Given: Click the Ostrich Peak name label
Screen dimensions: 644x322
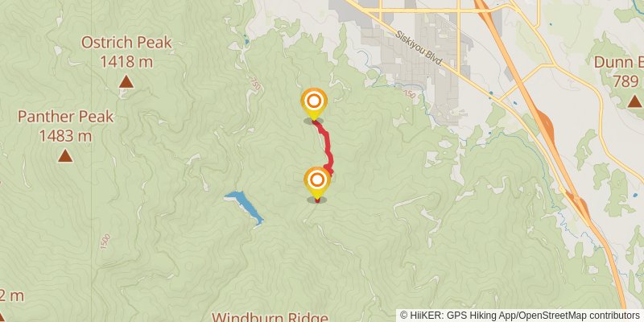Looking at the screenshot, I should click(x=126, y=43).
